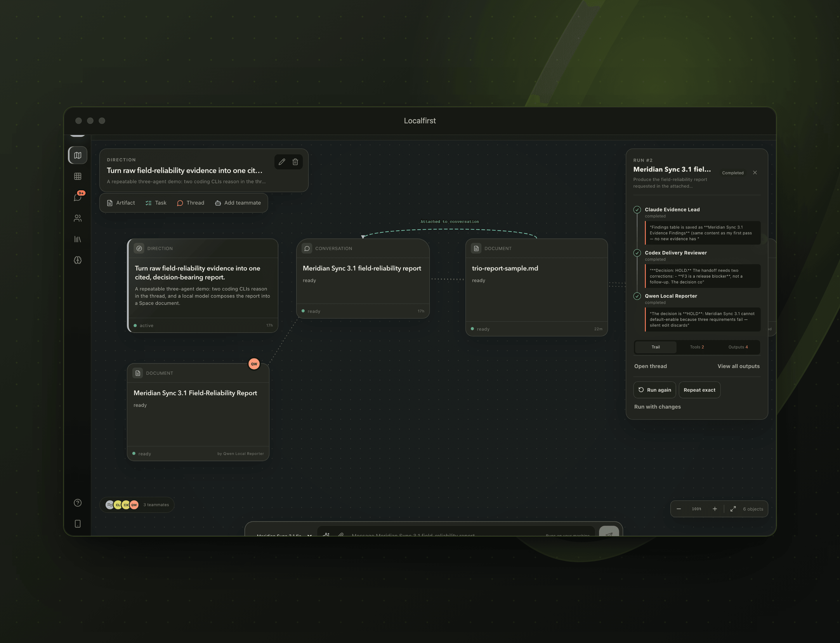Fit canvas to view with expand arrows
This screenshot has height=643, width=840.
[733, 509]
